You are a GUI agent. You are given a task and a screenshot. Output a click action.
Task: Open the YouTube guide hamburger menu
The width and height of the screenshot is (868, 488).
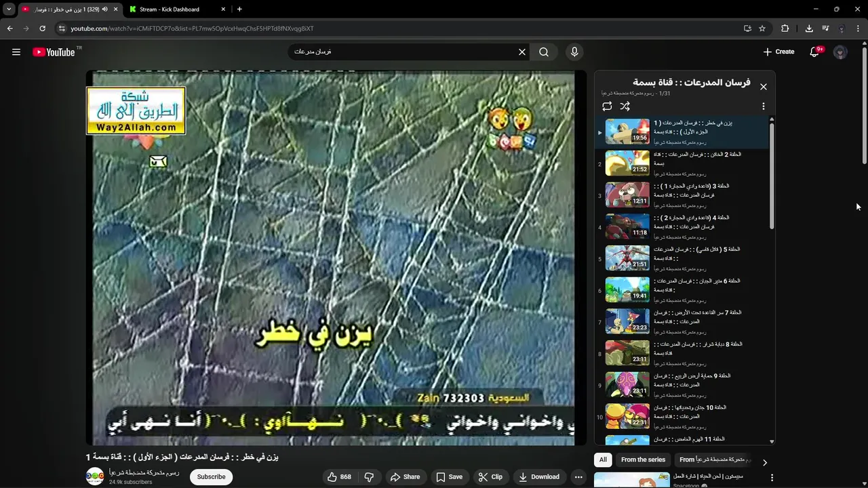[16, 52]
